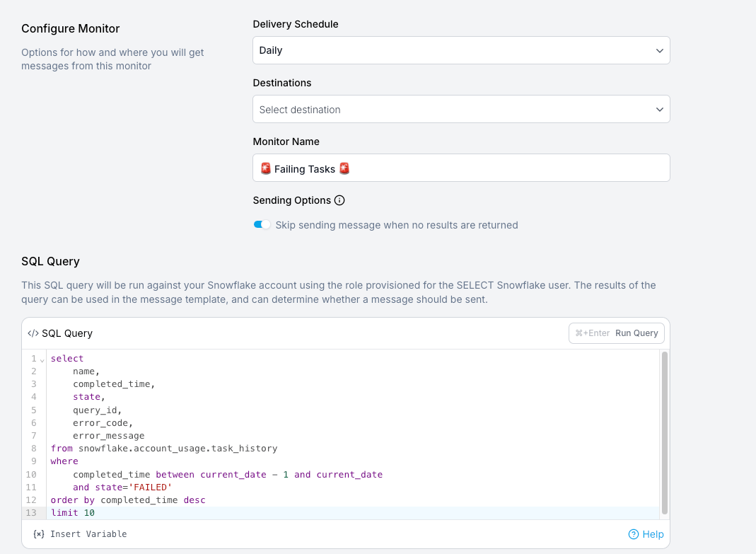Click the Configure Monitor heading
This screenshot has height=554, width=756.
point(71,28)
